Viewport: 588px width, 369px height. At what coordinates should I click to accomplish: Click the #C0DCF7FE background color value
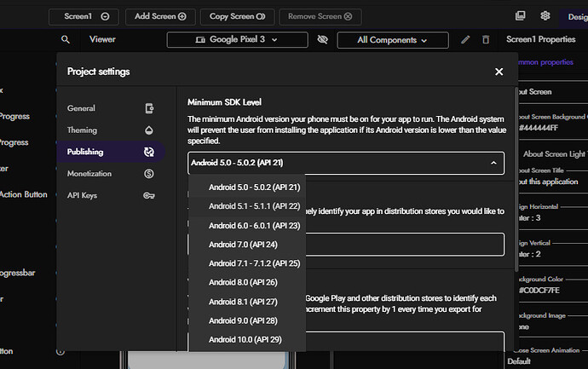pyautogui.click(x=539, y=291)
